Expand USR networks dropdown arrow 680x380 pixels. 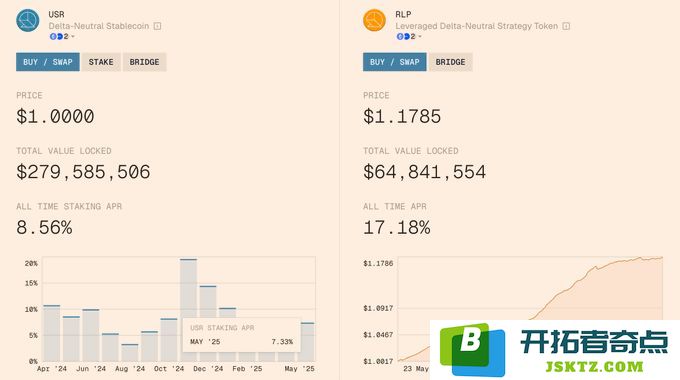73,36
